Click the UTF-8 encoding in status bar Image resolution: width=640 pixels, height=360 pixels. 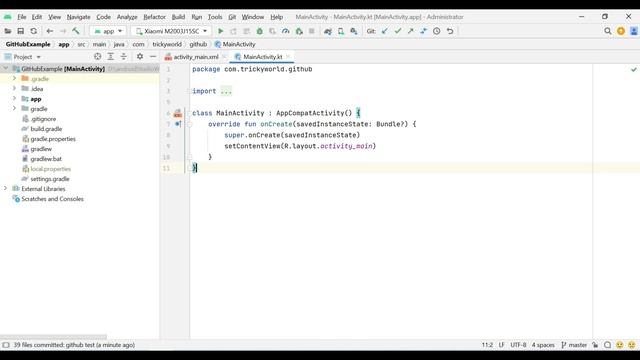[518, 345]
